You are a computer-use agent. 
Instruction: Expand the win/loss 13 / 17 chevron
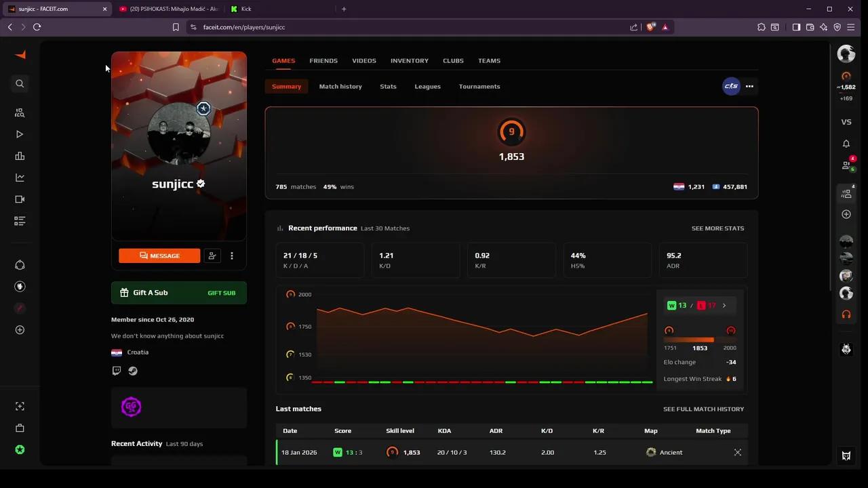pyautogui.click(x=724, y=306)
